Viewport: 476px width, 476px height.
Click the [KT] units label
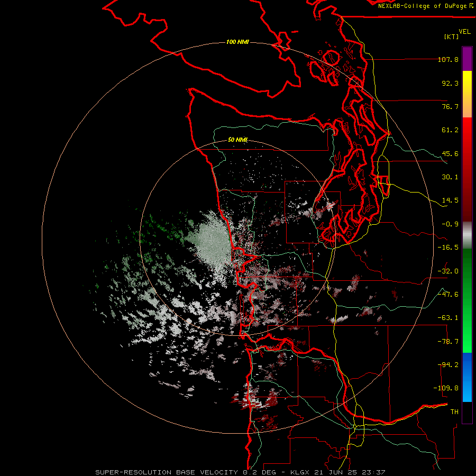click(452, 36)
